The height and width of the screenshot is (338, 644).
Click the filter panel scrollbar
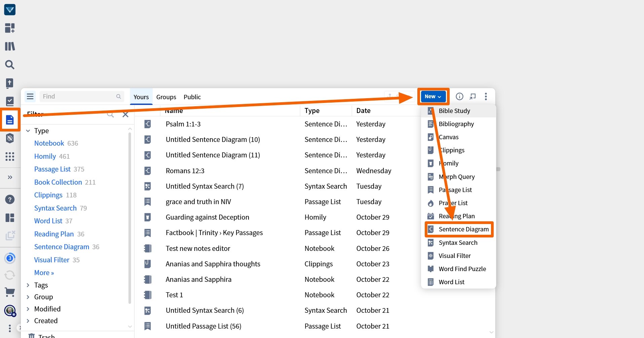pos(130,217)
